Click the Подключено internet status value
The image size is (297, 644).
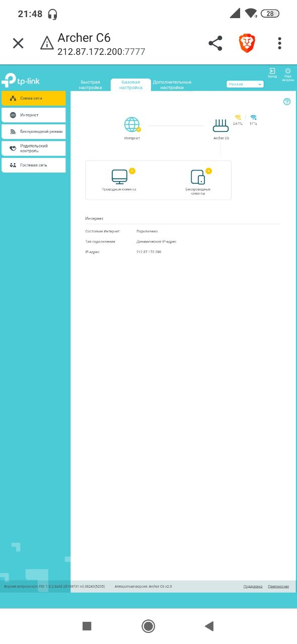tap(147, 231)
